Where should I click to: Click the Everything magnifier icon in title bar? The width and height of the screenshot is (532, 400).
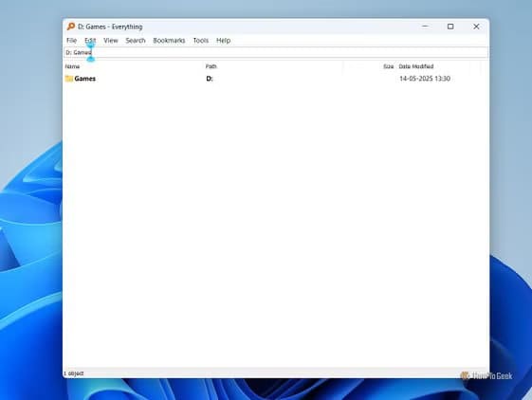click(x=70, y=27)
